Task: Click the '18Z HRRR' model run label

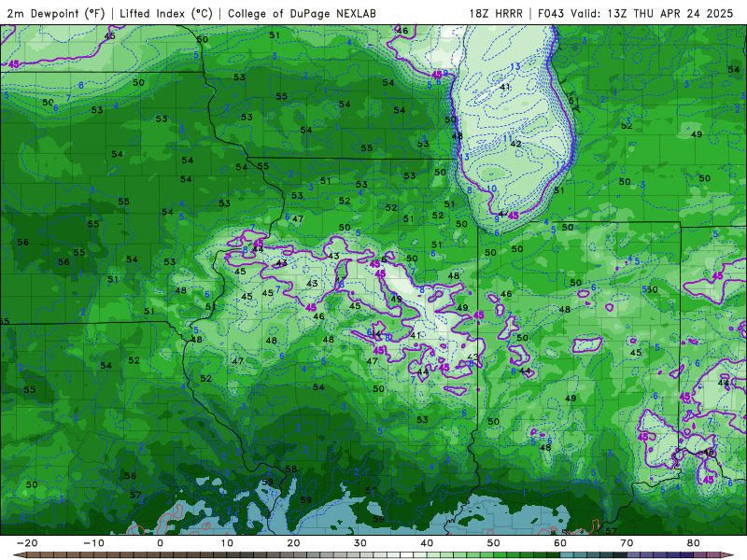Action: [496, 13]
